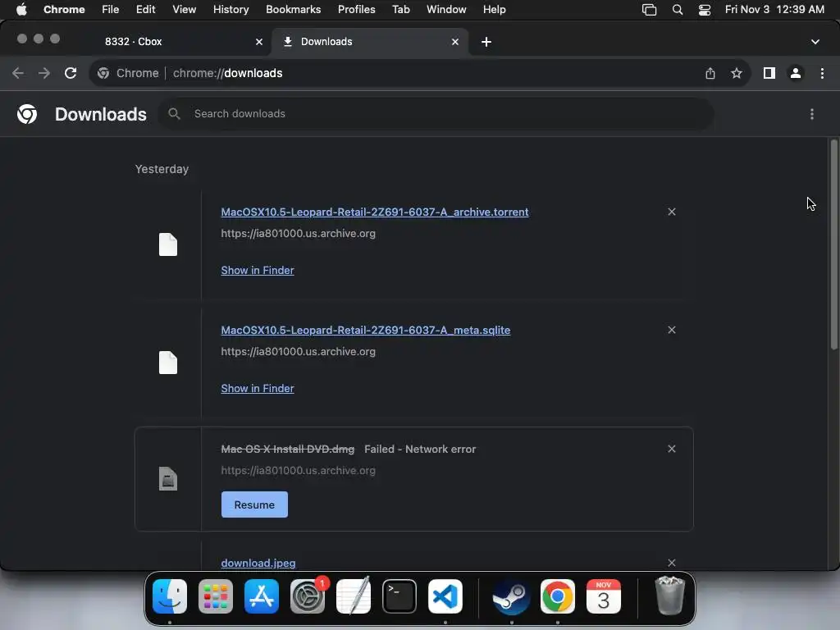Open the Apple menu
The image size is (840, 630).
pos(21,10)
